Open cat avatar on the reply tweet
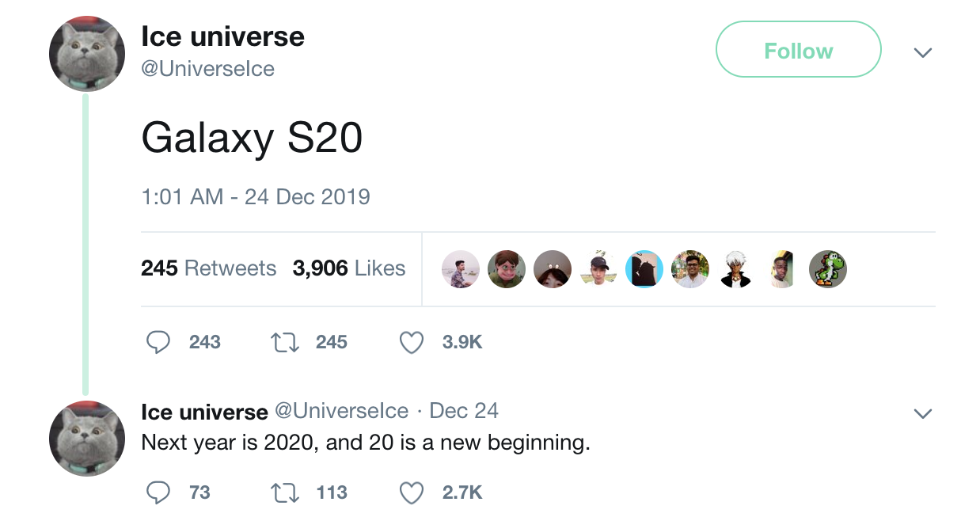 [87, 439]
